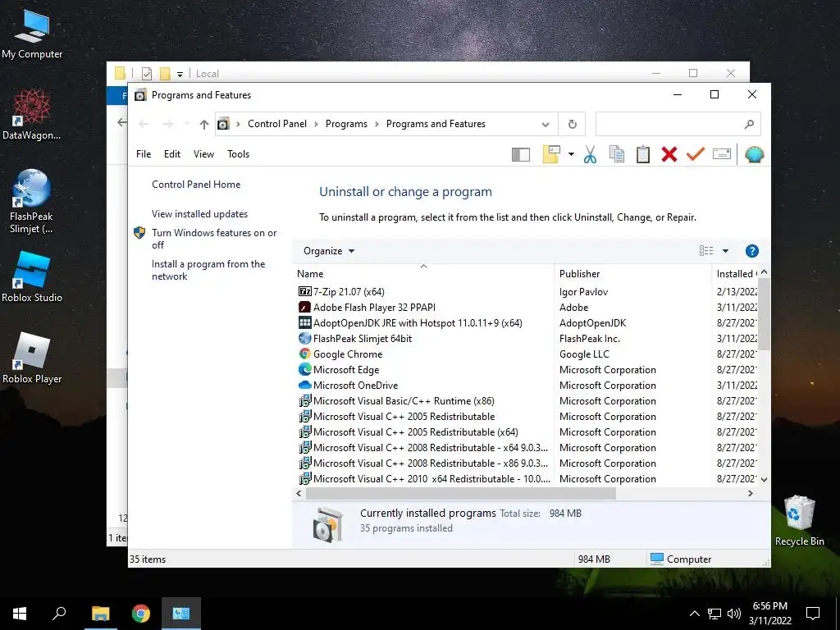
Task: Open dropdown arrow beside folder views icon
Action: click(x=571, y=155)
